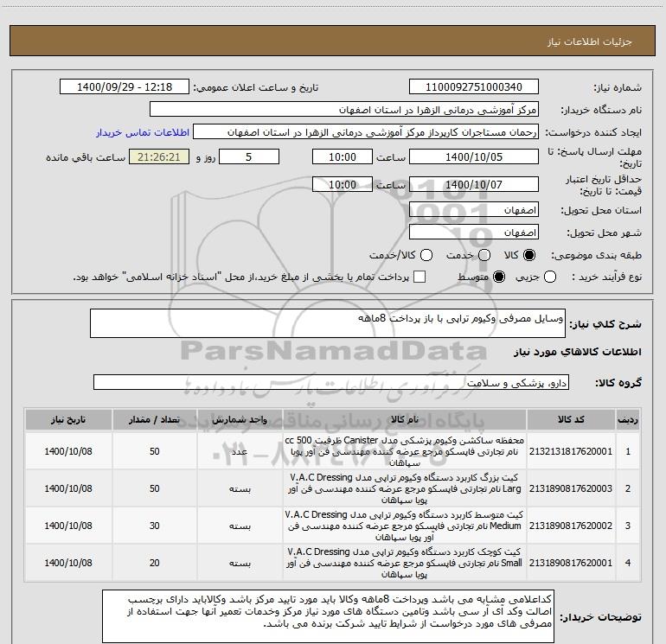
Task: Select product code 213213817620001
Action: click(x=571, y=451)
